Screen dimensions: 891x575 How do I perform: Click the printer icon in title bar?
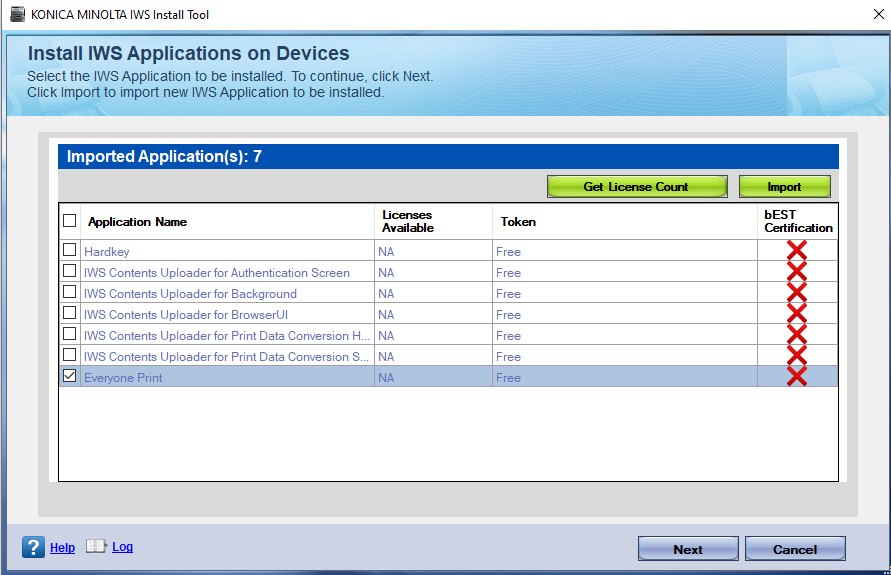(17, 15)
